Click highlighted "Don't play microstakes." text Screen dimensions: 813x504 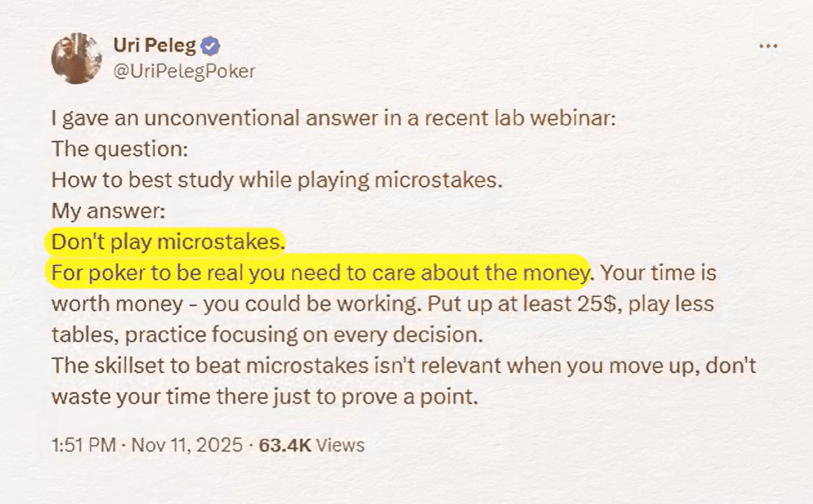tap(169, 242)
